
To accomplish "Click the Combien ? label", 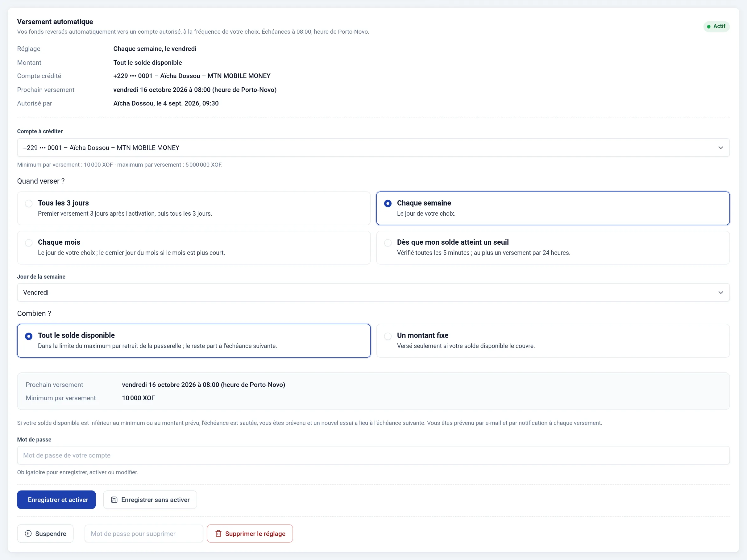I will [x=34, y=313].
